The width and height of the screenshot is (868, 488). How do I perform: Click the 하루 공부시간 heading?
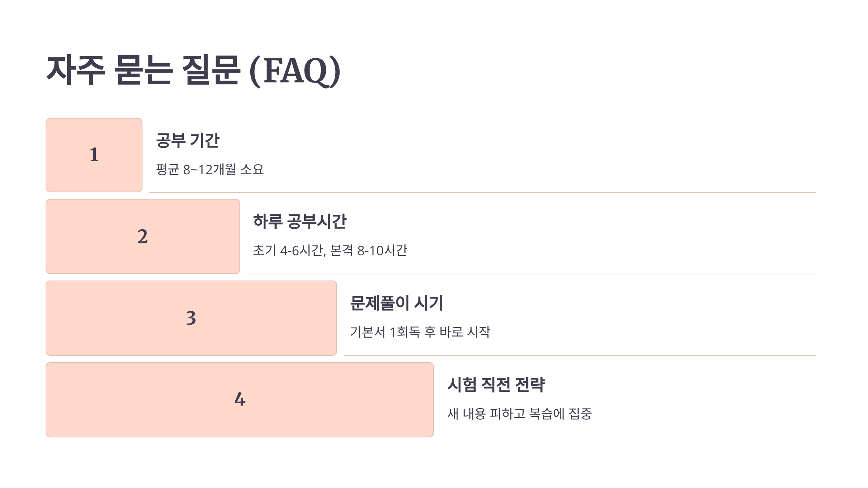pyautogui.click(x=300, y=222)
